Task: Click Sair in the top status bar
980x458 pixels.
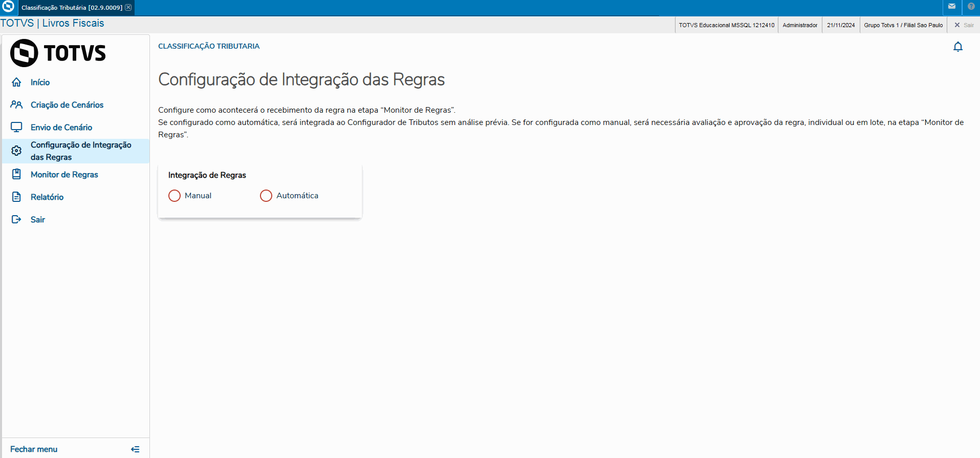Action: [969, 25]
